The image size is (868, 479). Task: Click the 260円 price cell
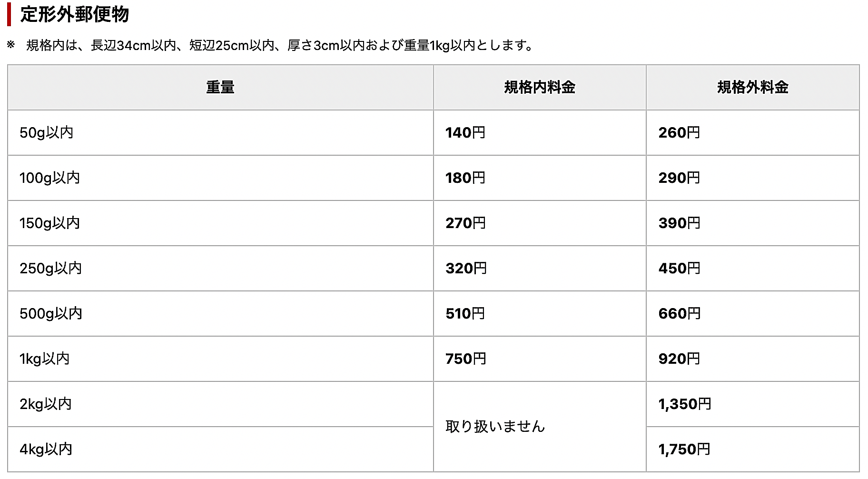click(679, 133)
